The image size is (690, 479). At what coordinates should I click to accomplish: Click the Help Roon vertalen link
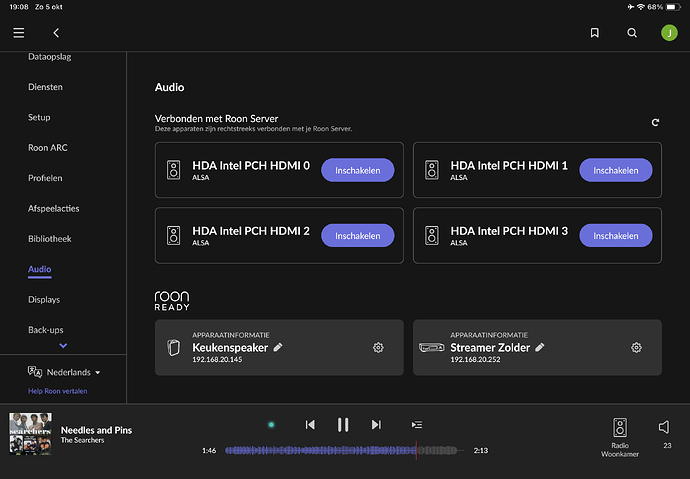coord(57,391)
